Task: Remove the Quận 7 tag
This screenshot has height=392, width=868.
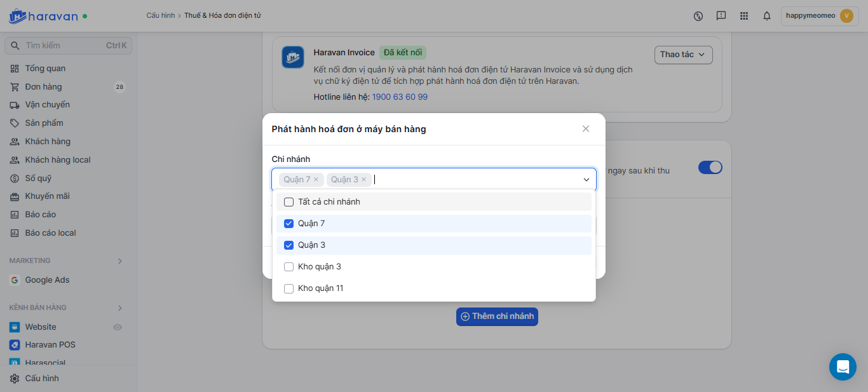Action: click(x=316, y=180)
